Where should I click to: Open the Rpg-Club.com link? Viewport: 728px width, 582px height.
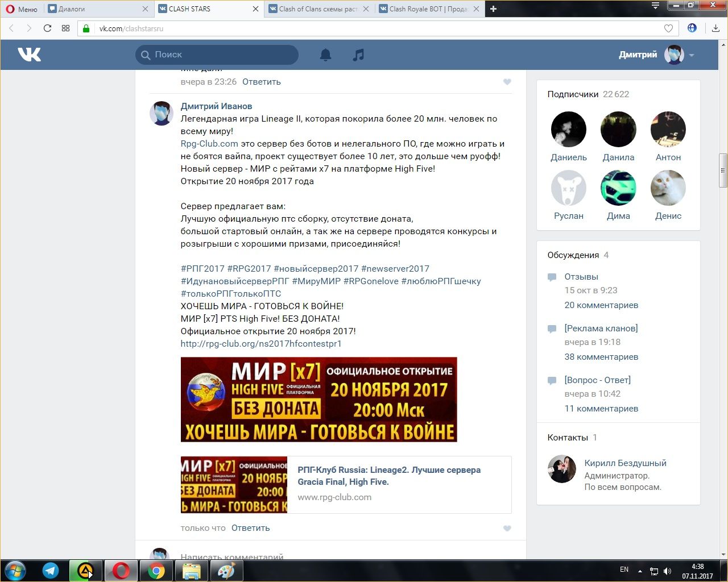click(x=209, y=144)
